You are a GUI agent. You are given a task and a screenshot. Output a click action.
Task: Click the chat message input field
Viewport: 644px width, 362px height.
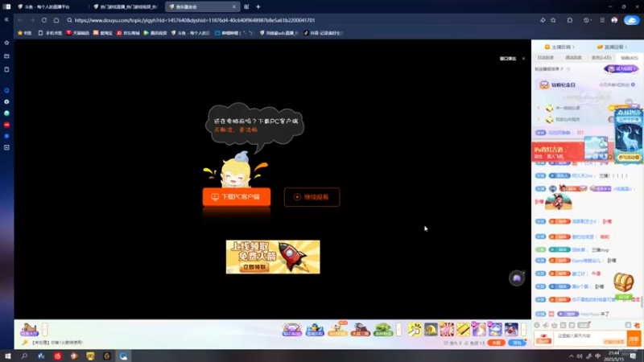(x=590, y=339)
